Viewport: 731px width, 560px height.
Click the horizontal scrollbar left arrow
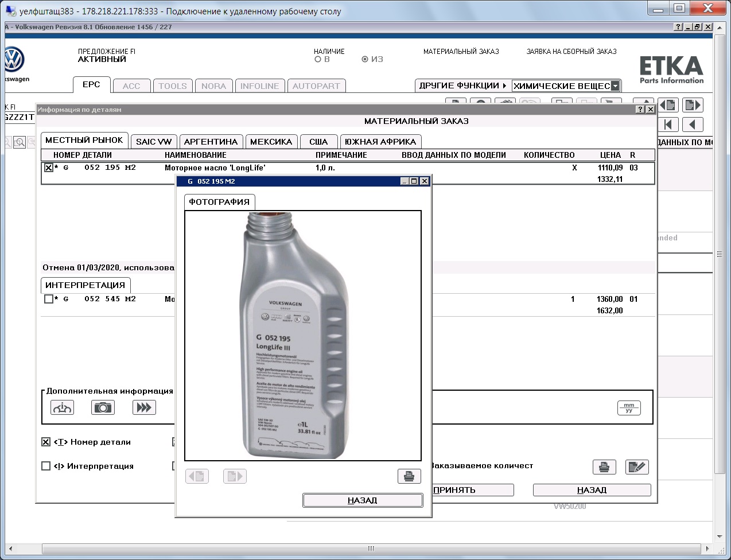(10, 549)
